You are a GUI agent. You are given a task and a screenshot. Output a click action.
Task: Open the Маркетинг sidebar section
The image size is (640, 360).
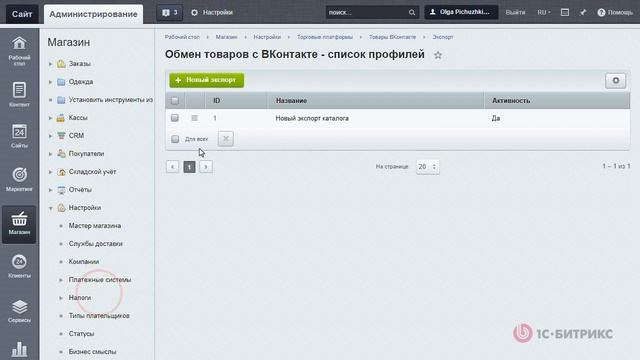click(19, 179)
